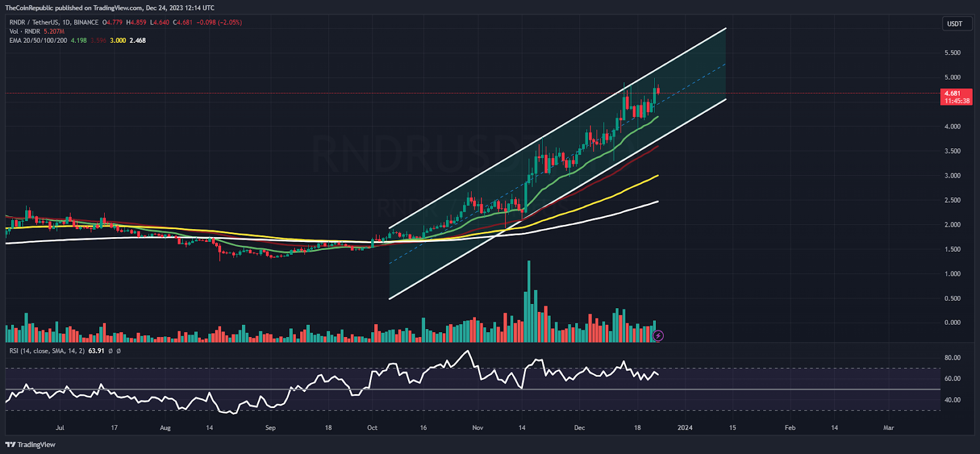Click the yellow EMA value 3.000

(x=118, y=40)
